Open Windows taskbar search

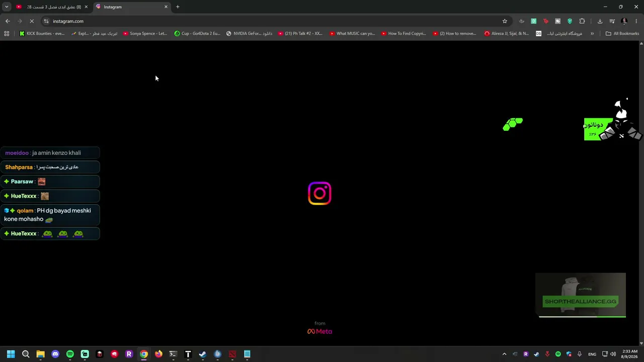[x=26, y=354]
